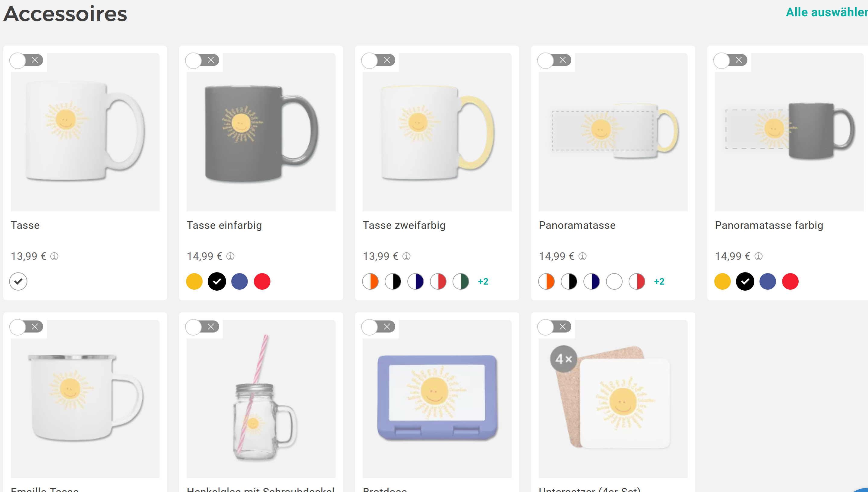Open the Untersetzer coaster set thumbnail
The image size is (868, 492).
tap(613, 399)
